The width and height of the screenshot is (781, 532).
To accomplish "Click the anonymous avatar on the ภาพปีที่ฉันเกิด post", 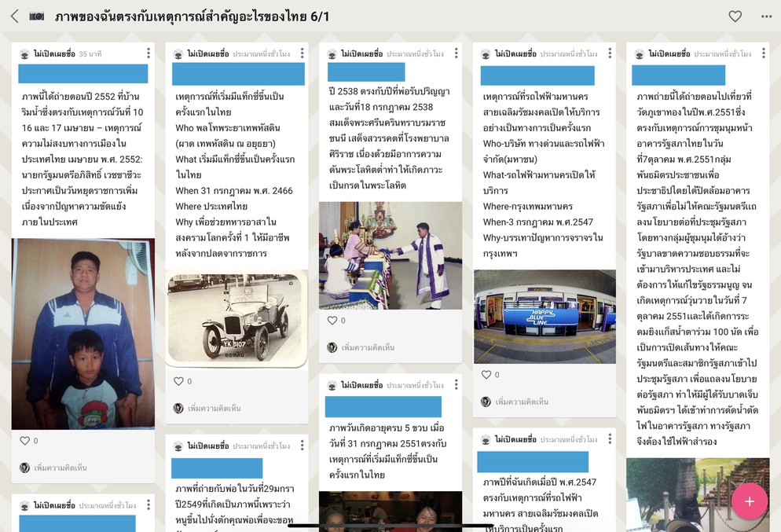I will tap(486, 439).
